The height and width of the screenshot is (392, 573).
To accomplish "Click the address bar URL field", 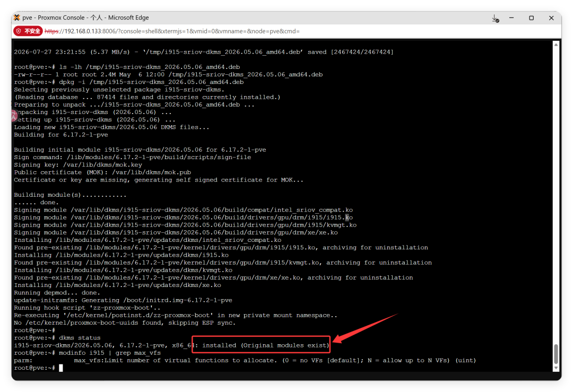I will pos(172,31).
